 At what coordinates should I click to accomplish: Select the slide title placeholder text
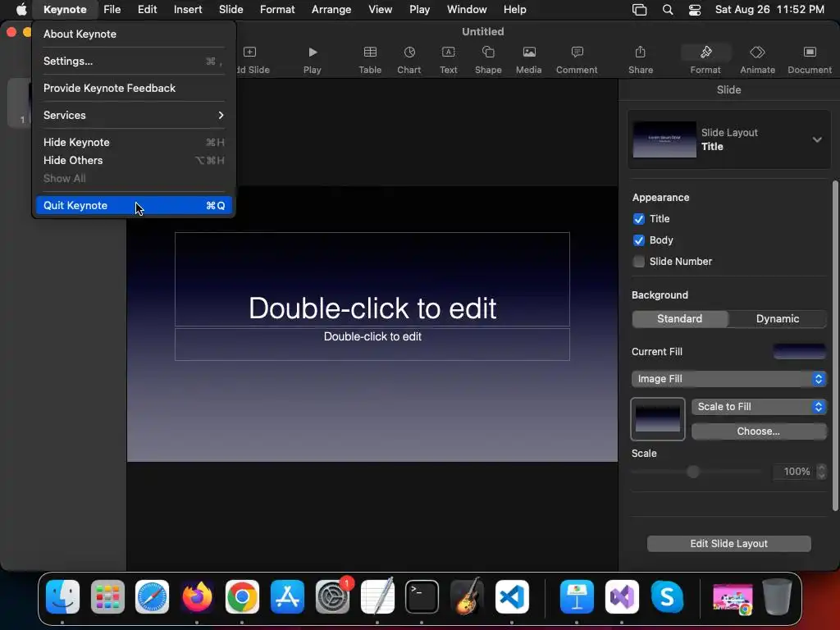tap(372, 308)
